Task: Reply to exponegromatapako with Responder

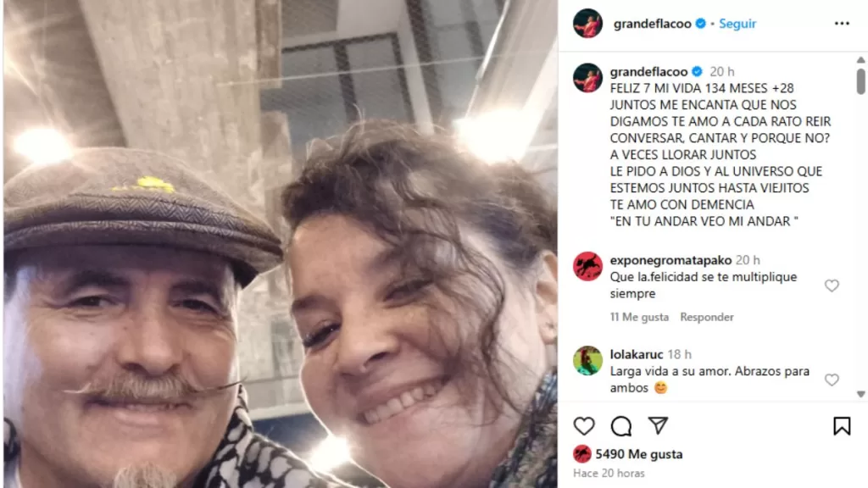Action: coord(707,317)
